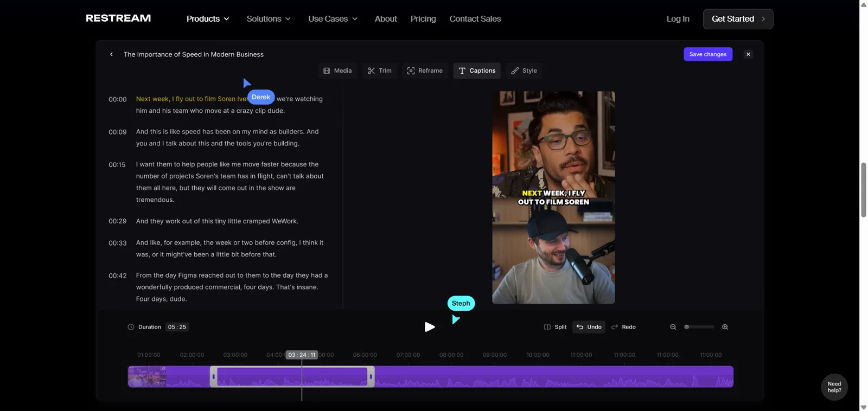
Task: Open the Need help? chat bubble
Action: [x=834, y=387]
